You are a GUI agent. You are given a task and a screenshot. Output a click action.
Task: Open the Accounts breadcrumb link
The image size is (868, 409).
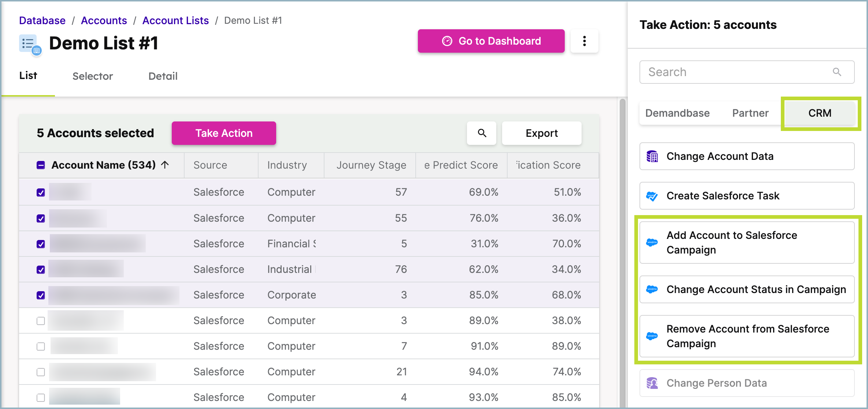104,20
